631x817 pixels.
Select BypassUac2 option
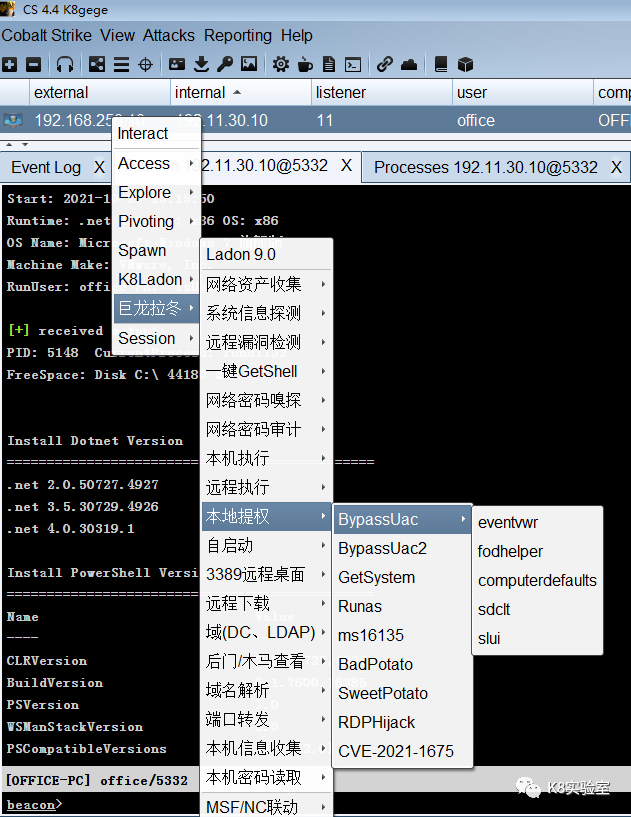[x=402, y=549]
